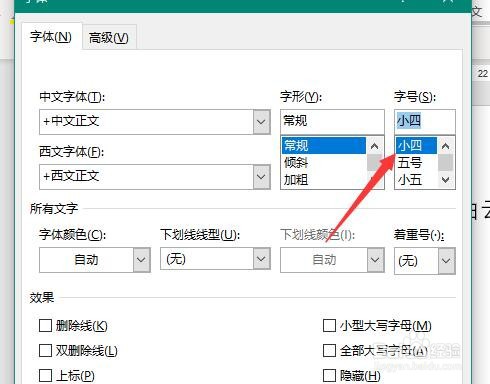Open the 西文字体 dropdown arrow
Viewport: 490px width, 384px height.
[261, 177]
